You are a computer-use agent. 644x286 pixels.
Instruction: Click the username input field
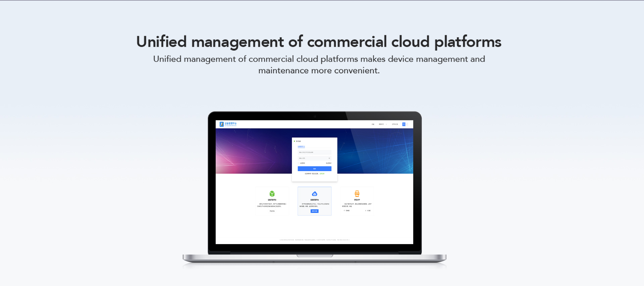tap(314, 152)
